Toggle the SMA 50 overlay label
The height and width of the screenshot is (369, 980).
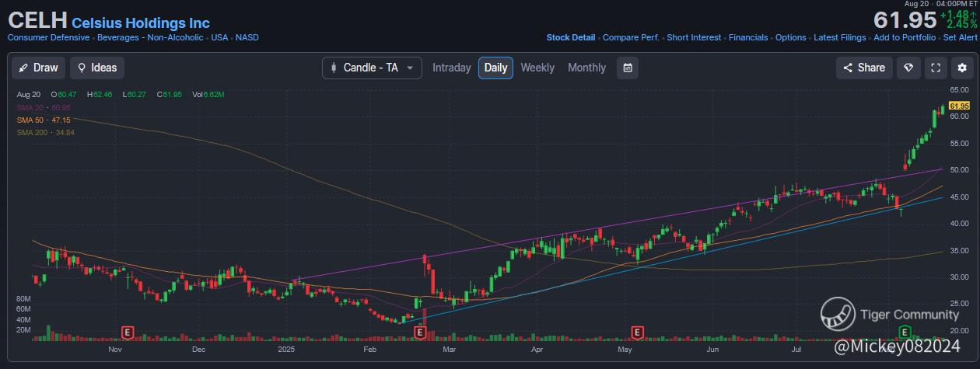coord(44,120)
